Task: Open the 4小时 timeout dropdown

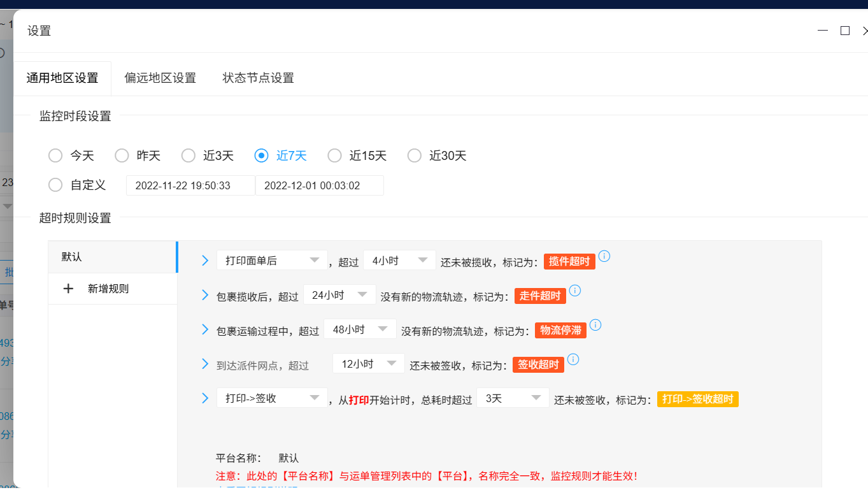Action: tap(399, 260)
